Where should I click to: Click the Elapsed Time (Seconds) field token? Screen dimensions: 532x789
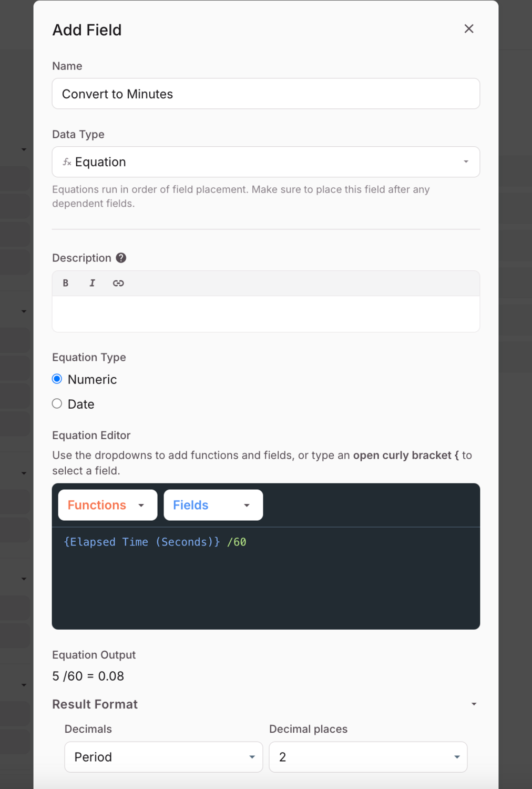tap(142, 542)
